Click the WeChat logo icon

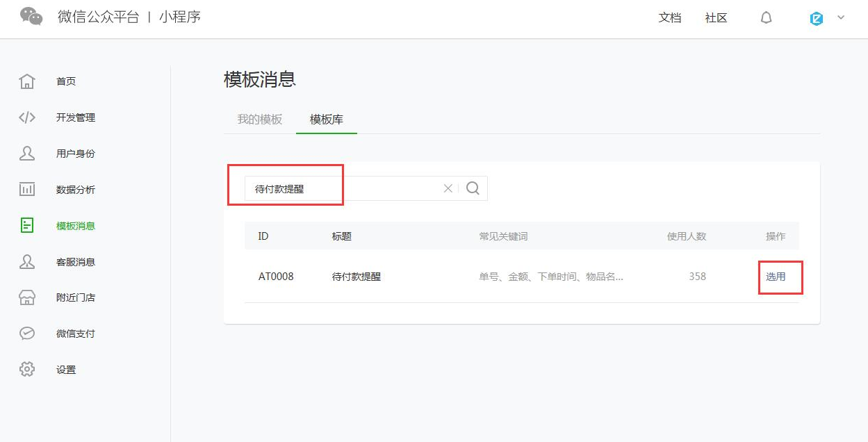[x=31, y=17]
